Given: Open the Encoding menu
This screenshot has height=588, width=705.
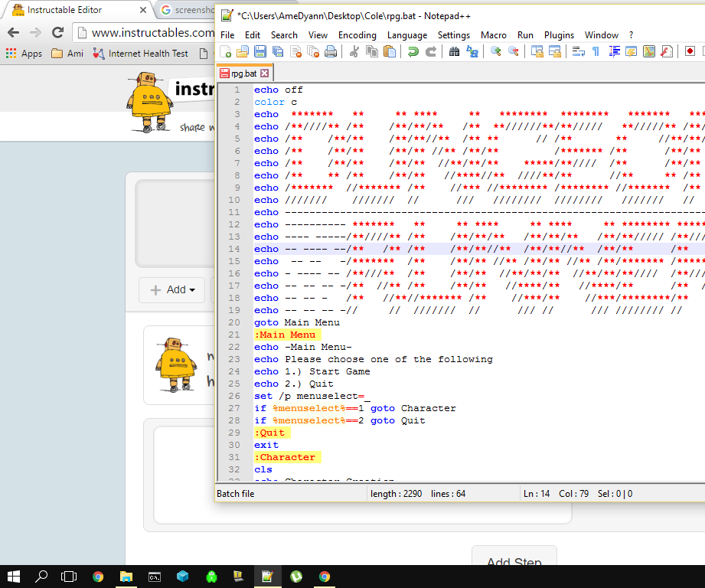Looking at the screenshot, I should click(357, 35).
